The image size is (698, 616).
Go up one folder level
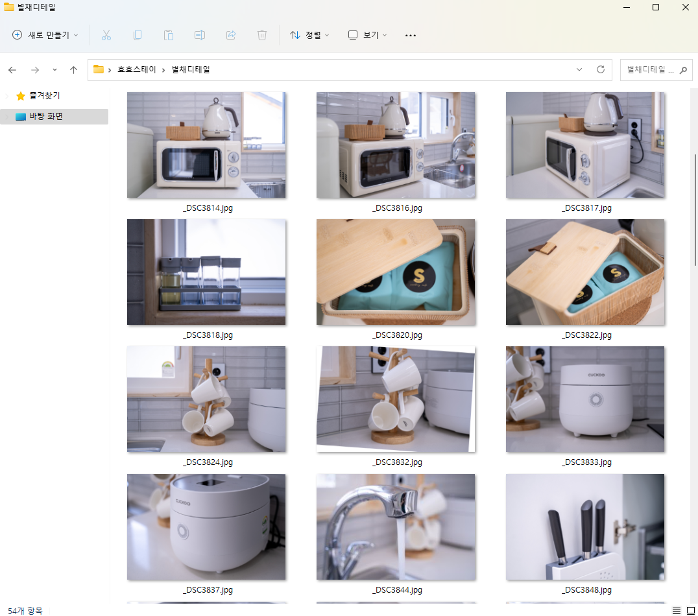(74, 69)
